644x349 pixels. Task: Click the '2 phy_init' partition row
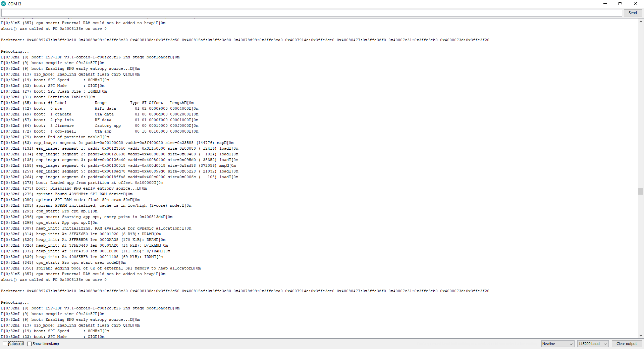pos(100,120)
